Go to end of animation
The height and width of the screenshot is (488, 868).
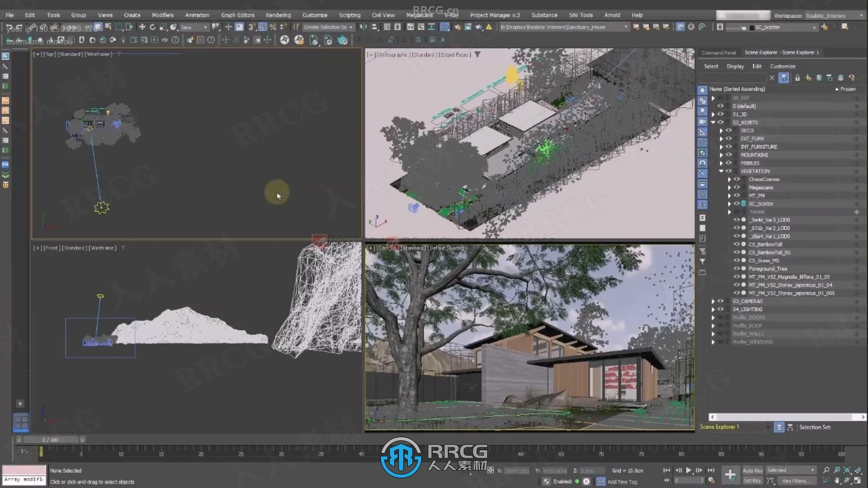coord(711,470)
